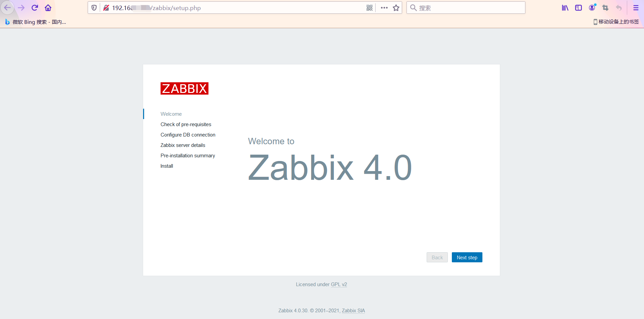Click the tracking protection shield icon
Screen dimensions: 644x319
[x=94, y=8]
